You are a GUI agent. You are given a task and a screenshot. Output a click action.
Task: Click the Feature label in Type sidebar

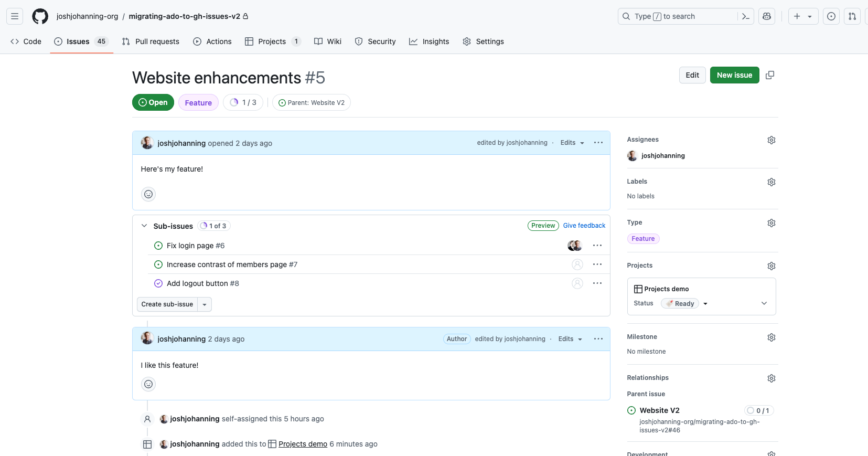coord(643,239)
